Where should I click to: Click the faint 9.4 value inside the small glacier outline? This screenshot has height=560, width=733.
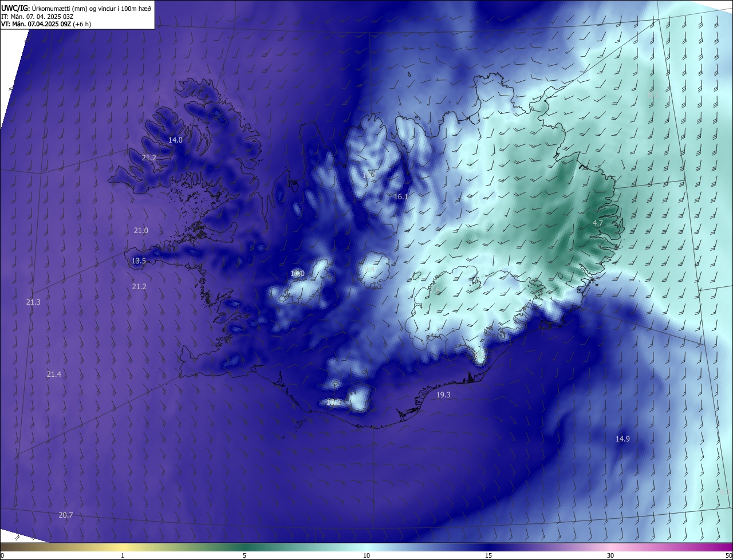pyautogui.click(x=369, y=269)
